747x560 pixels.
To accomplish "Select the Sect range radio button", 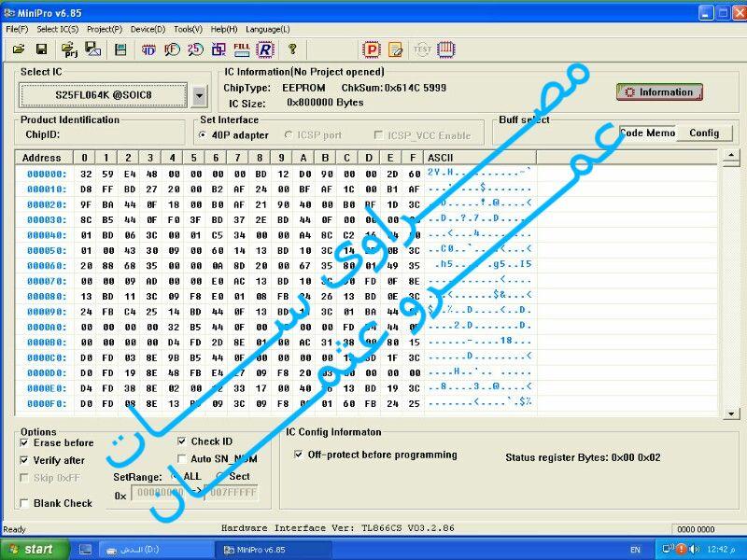I will pyautogui.click(x=220, y=476).
